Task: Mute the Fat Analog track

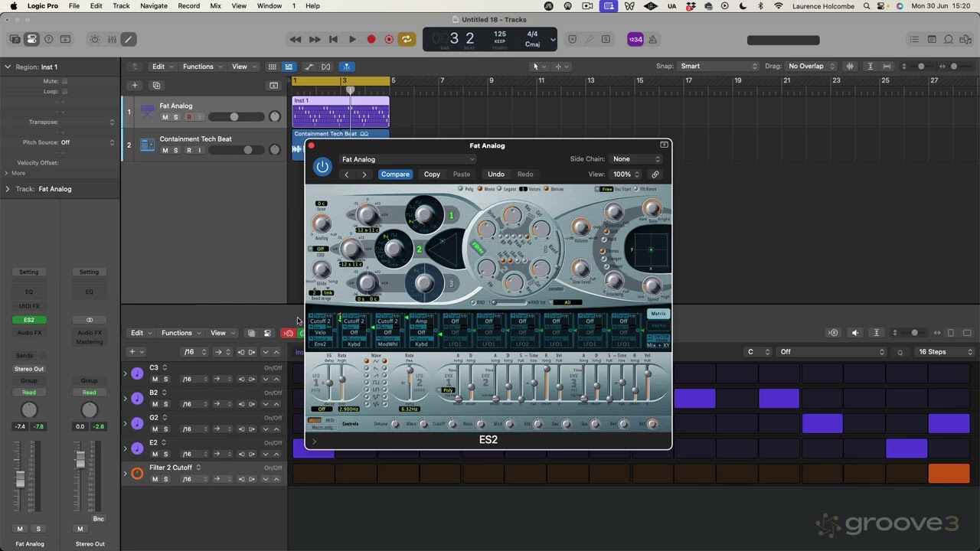Action: click(x=165, y=117)
